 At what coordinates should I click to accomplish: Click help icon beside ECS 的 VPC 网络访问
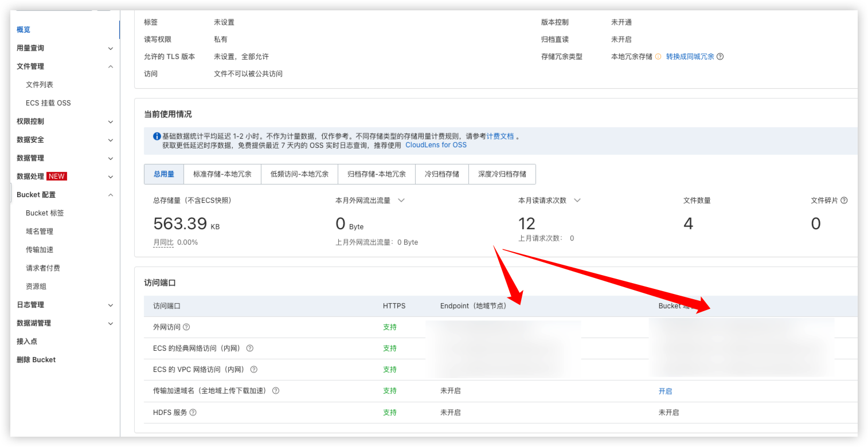coord(253,370)
